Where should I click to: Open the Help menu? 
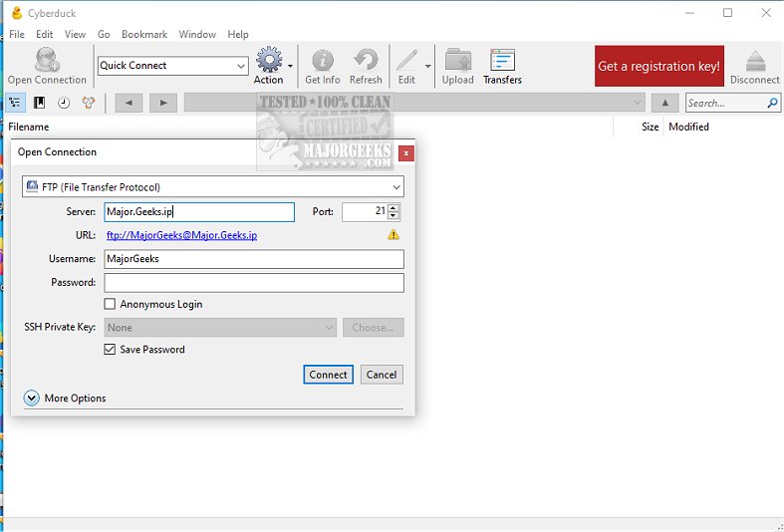tap(238, 34)
